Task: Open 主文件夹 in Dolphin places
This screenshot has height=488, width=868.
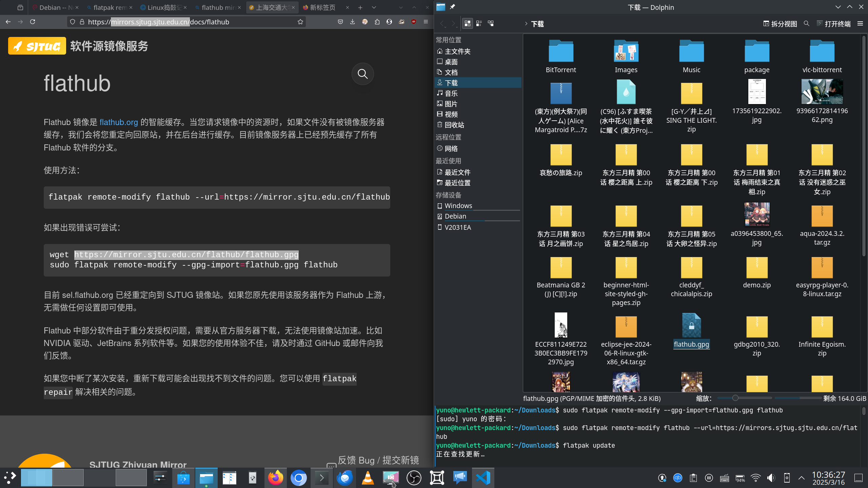Action: [x=478, y=51]
